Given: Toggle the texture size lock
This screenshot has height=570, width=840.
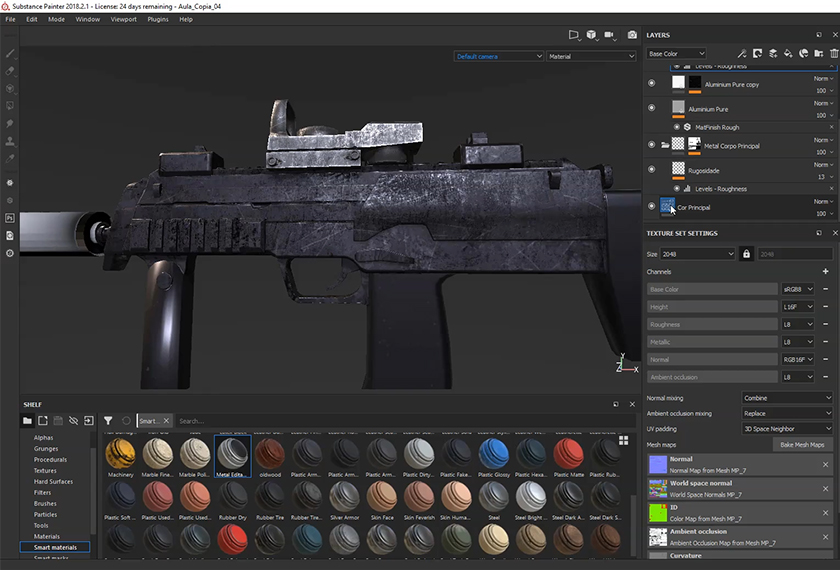Looking at the screenshot, I should (x=746, y=254).
